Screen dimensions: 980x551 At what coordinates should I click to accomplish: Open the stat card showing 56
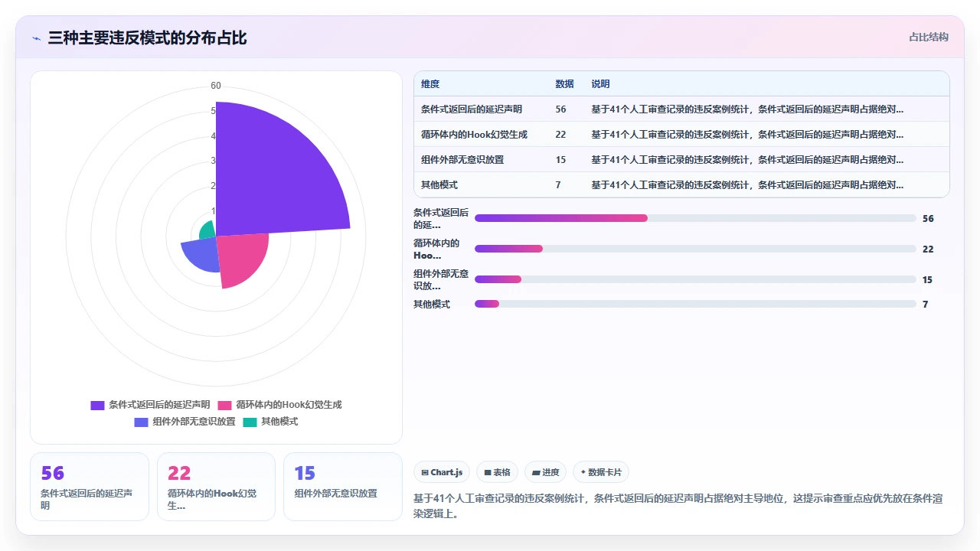pyautogui.click(x=90, y=487)
